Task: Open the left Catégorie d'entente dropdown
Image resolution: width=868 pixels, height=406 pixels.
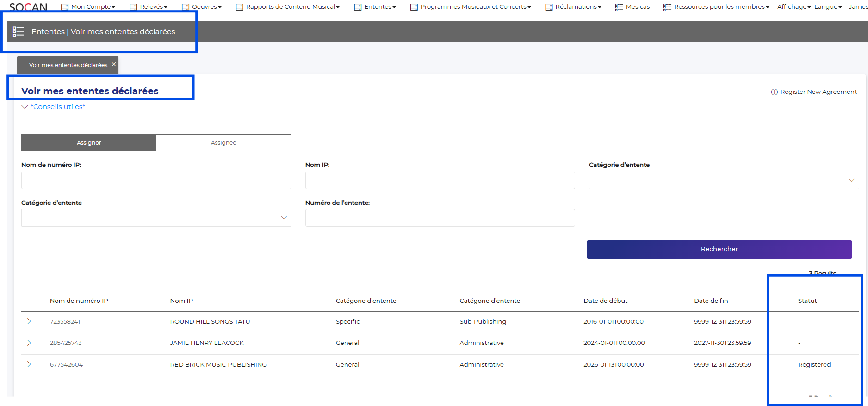Action: click(x=156, y=218)
